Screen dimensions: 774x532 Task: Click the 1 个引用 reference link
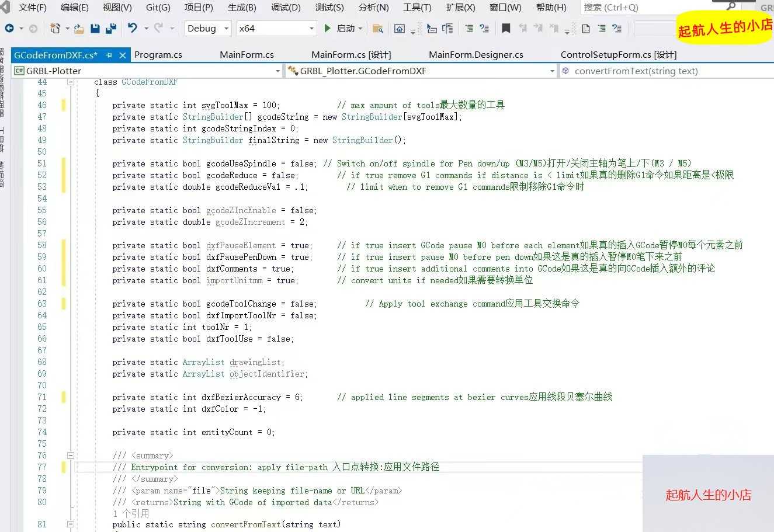coord(131,513)
